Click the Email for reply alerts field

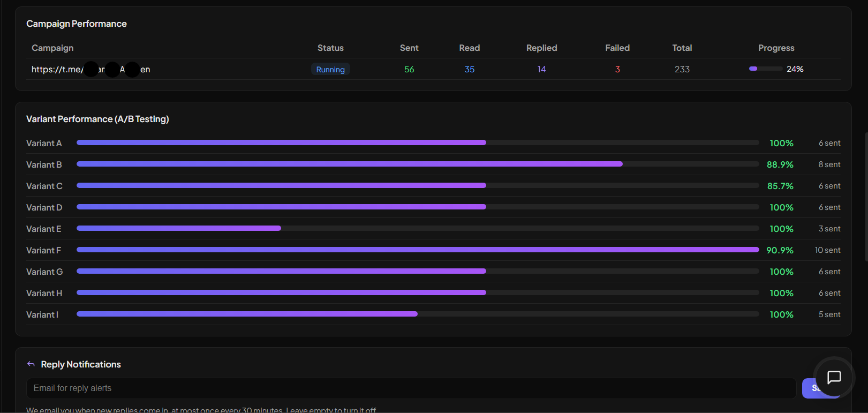[x=411, y=388]
